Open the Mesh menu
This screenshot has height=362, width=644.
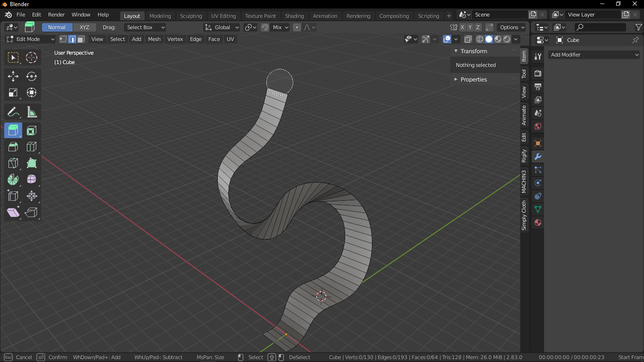click(154, 39)
